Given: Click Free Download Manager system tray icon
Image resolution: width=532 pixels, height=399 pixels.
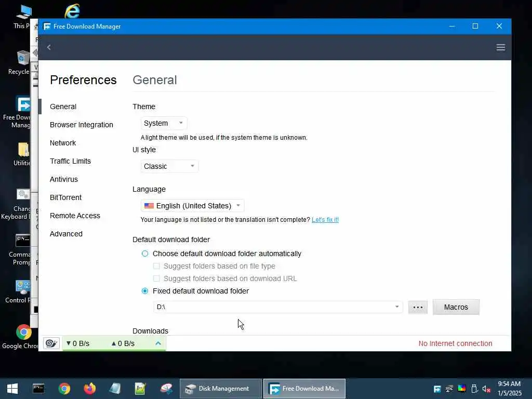Looking at the screenshot, I should [437, 389].
